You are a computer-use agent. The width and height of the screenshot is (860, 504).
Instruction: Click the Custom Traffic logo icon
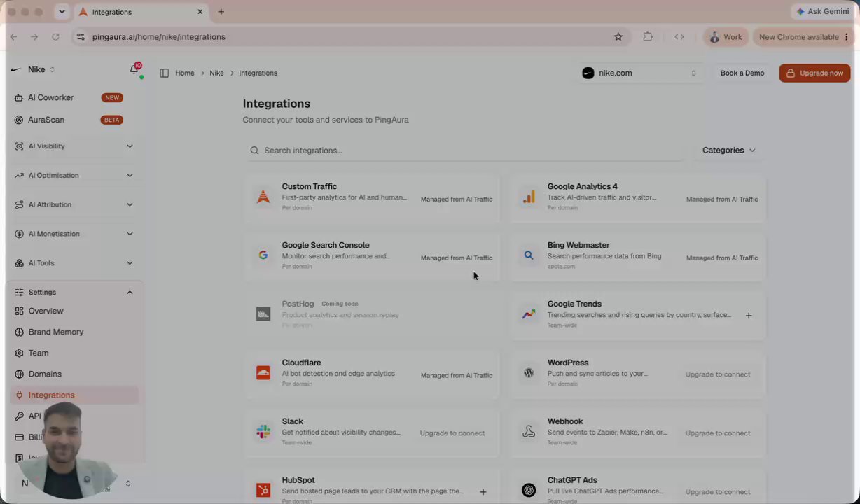(263, 197)
